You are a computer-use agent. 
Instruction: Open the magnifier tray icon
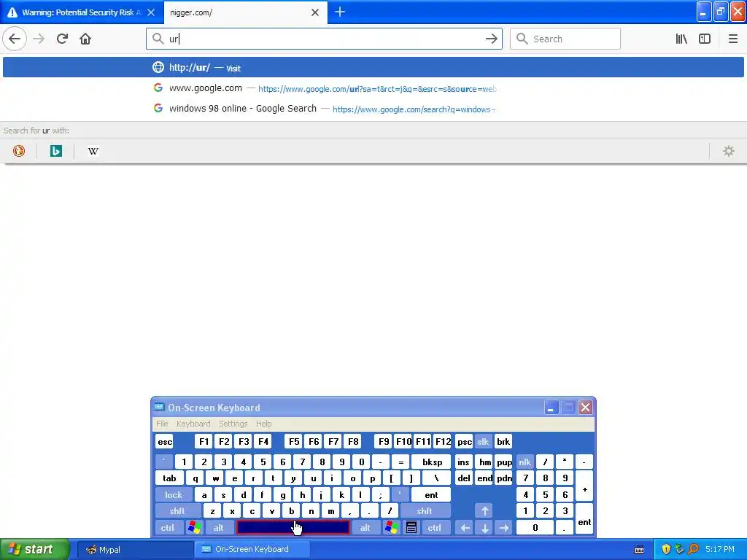tap(693, 550)
